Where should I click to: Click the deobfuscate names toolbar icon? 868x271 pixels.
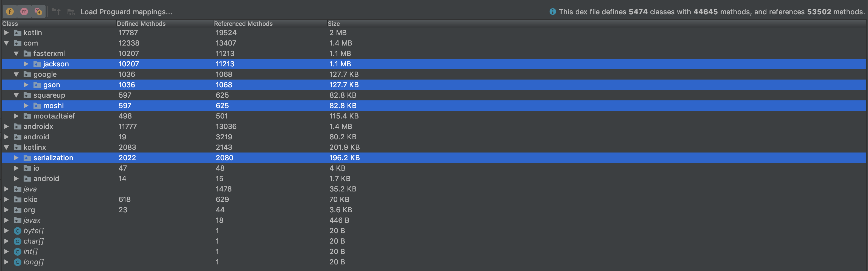pos(71,12)
